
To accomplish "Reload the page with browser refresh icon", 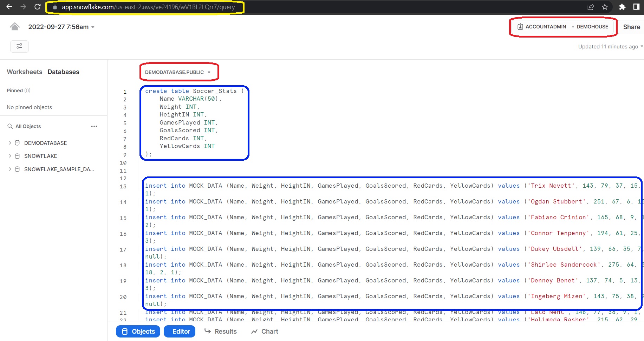I will pyautogui.click(x=37, y=7).
